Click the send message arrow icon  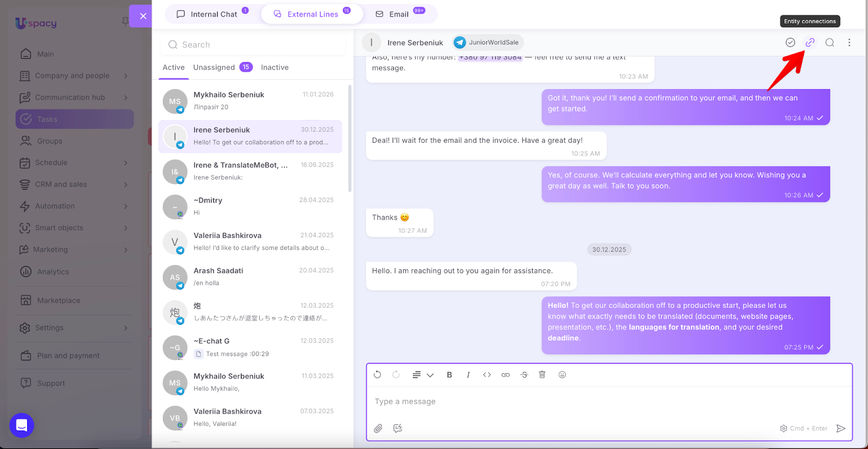[x=841, y=428]
